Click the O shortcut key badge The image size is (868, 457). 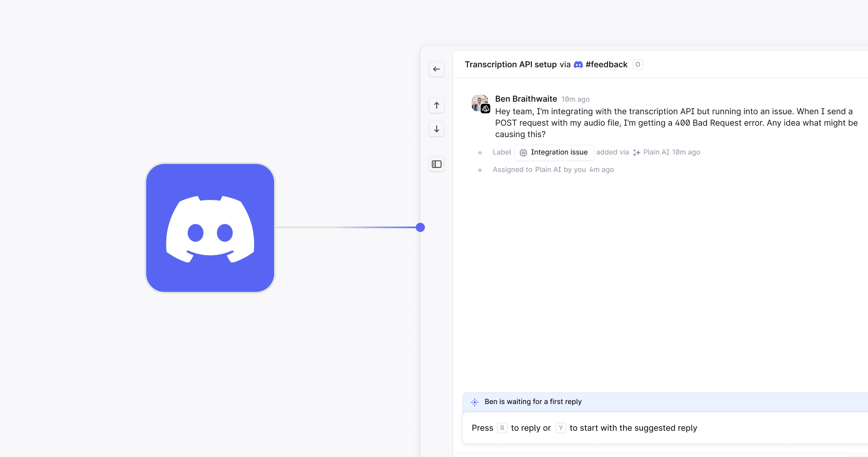point(638,65)
